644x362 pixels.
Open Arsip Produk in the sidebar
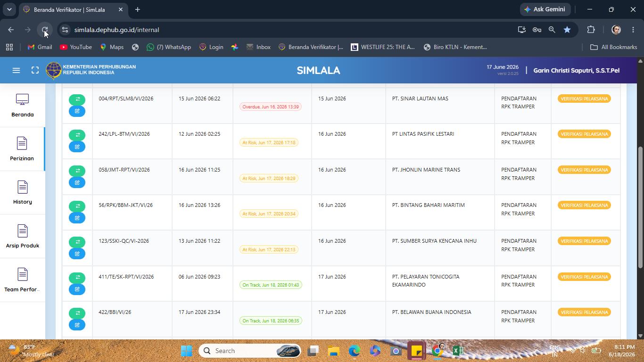pyautogui.click(x=23, y=236)
